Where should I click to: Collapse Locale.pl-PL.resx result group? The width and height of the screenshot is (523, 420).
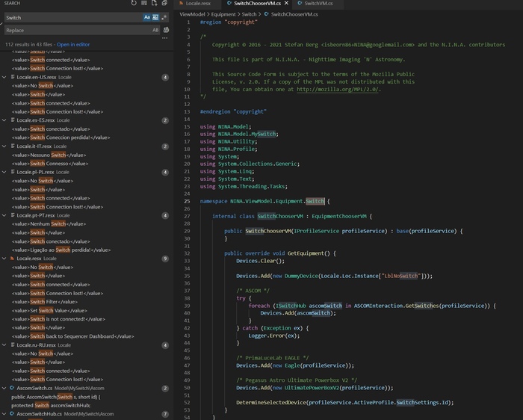point(4,172)
